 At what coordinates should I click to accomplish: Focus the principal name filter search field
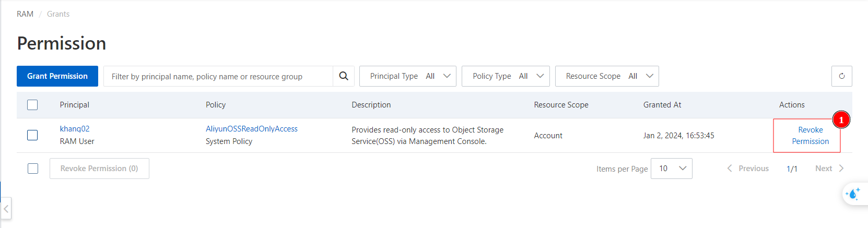(218, 76)
